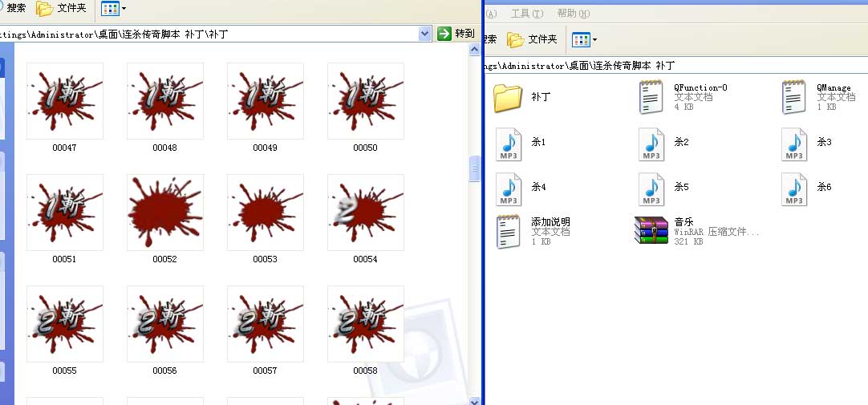Click scroll up arrow in left window
868x405 pixels.
pyautogui.click(x=474, y=50)
